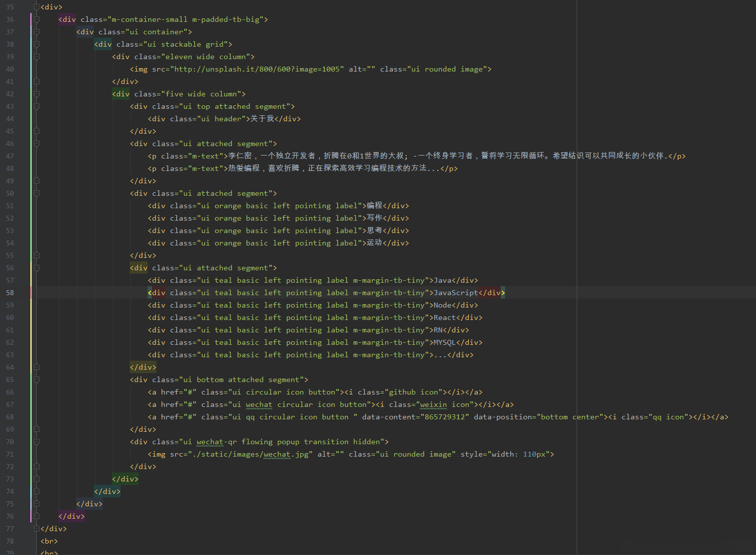Click the fold end marker on line 76
This screenshot has height=555, width=756.
tap(36, 516)
